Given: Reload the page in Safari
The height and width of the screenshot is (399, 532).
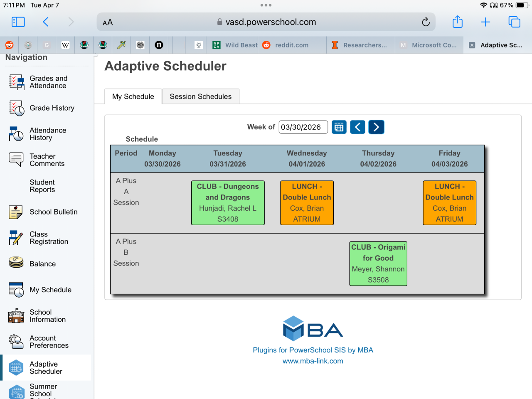Looking at the screenshot, I should pyautogui.click(x=426, y=22).
